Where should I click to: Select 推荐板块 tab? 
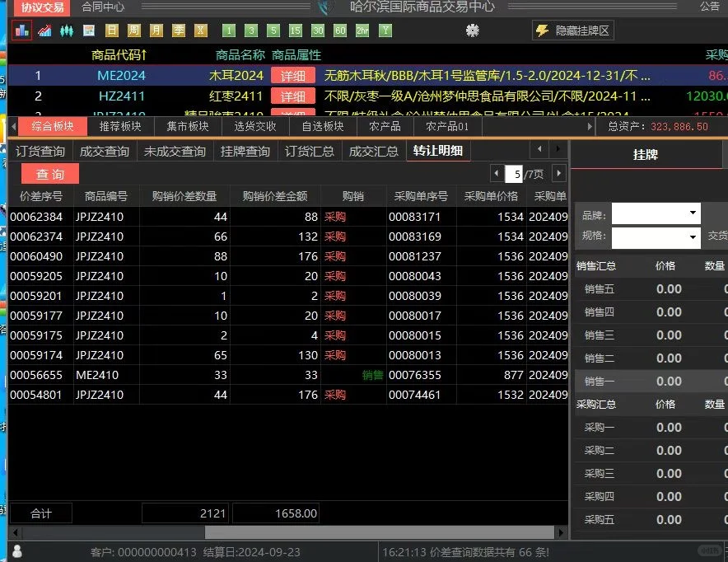coord(120,126)
